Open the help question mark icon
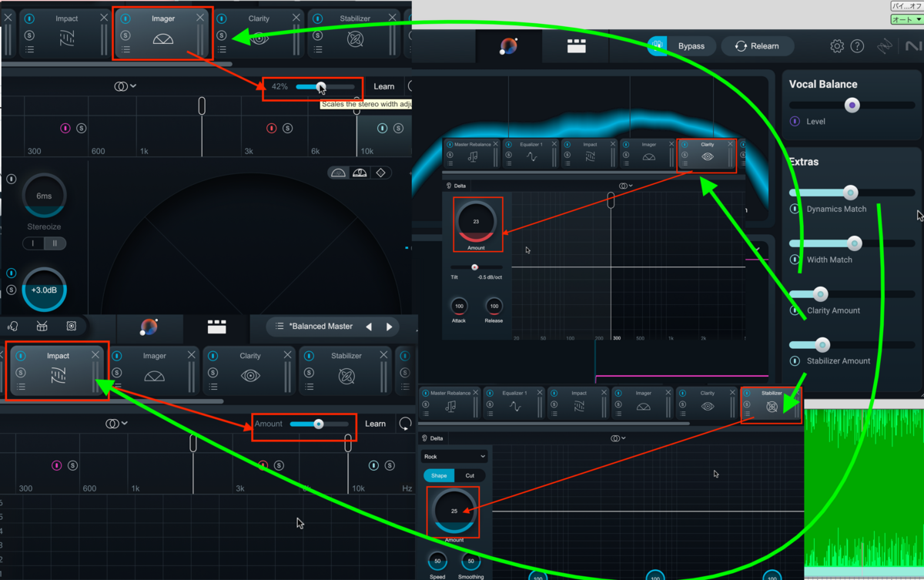The height and width of the screenshot is (580, 924). (857, 46)
